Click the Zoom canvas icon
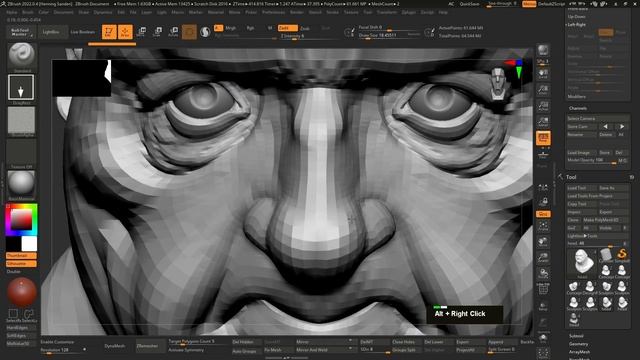640x360 pixels. tap(543, 90)
